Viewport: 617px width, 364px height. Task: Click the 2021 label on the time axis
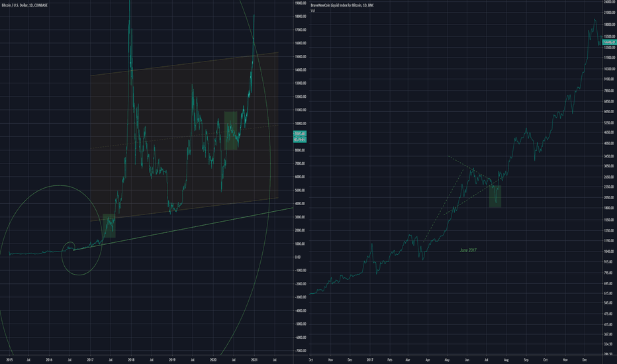click(254, 359)
